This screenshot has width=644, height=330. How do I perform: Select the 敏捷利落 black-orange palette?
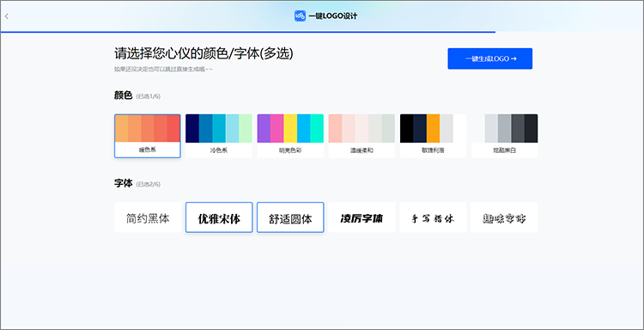(x=434, y=136)
